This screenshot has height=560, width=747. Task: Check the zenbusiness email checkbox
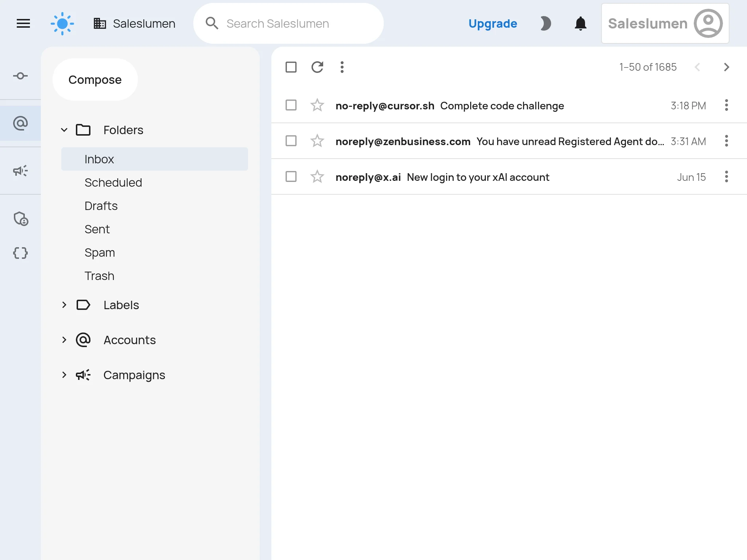[x=291, y=141]
